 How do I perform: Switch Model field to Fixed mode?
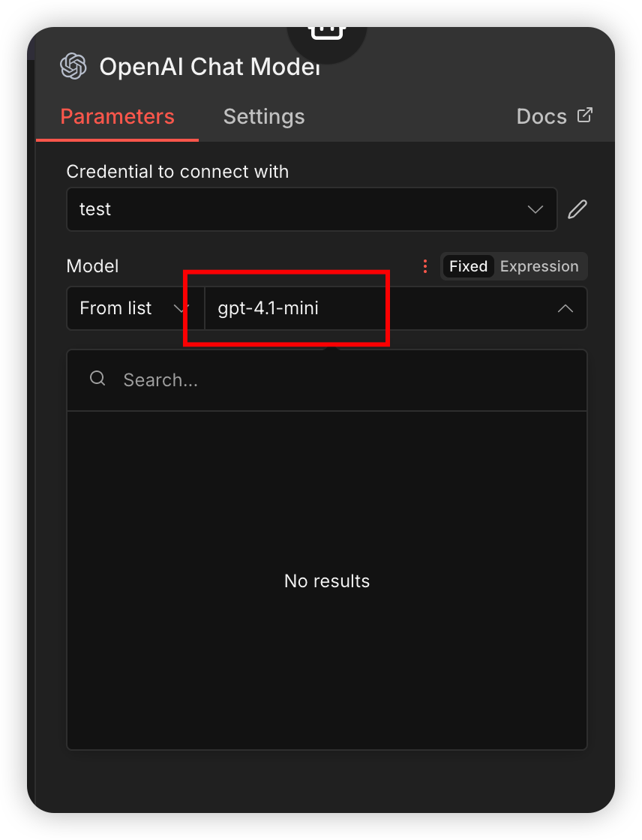pyautogui.click(x=468, y=266)
